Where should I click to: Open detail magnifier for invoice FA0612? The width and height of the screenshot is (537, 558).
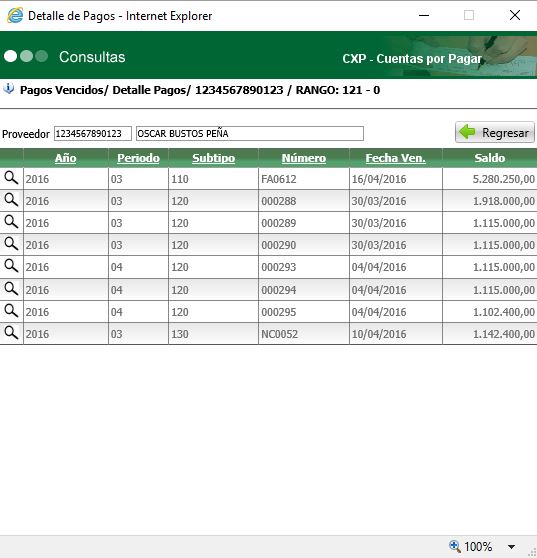point(11,178)
